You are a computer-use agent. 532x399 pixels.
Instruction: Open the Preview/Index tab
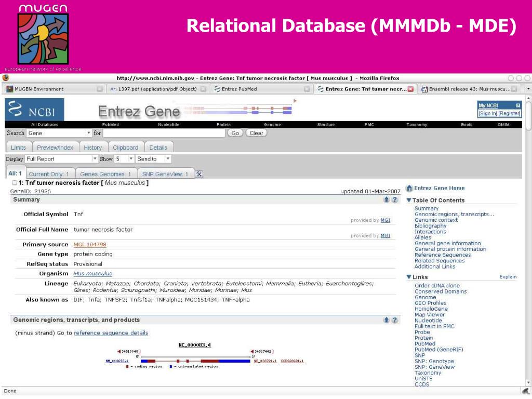(x=55, y=148)
